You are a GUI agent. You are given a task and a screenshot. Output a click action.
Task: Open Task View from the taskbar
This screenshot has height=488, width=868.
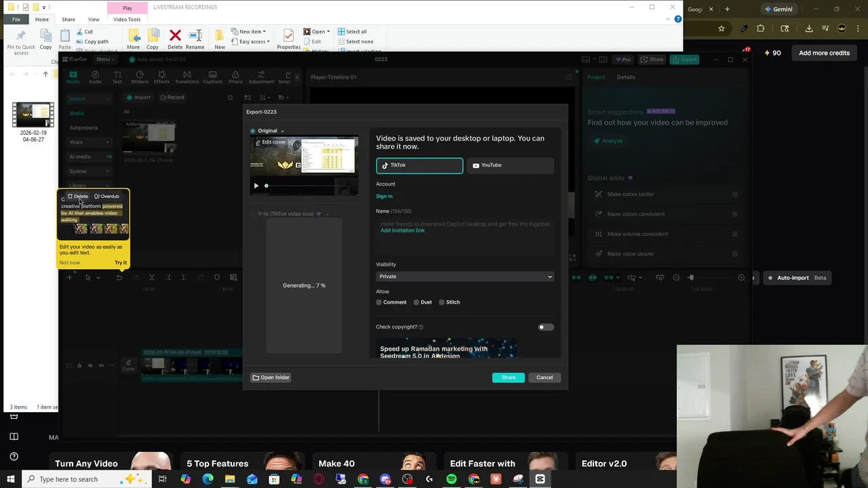[163, 479]
